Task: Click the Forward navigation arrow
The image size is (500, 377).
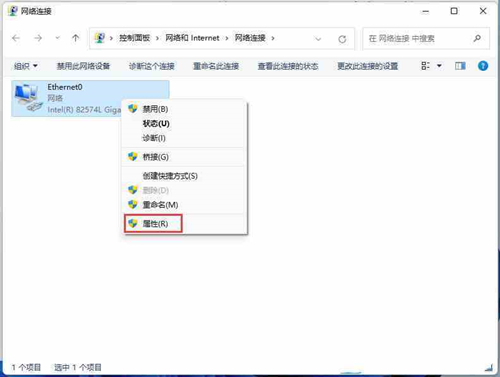Action: [38, 38]
